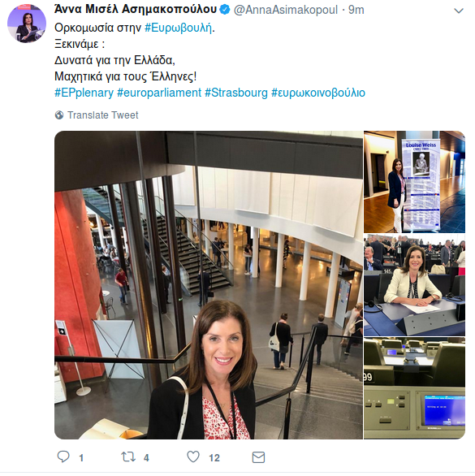Screen dimensions: 475x476
Task: Open the #Ευρωβουλή hashtag
Action: pyautogui.click(x=178, y=28)
